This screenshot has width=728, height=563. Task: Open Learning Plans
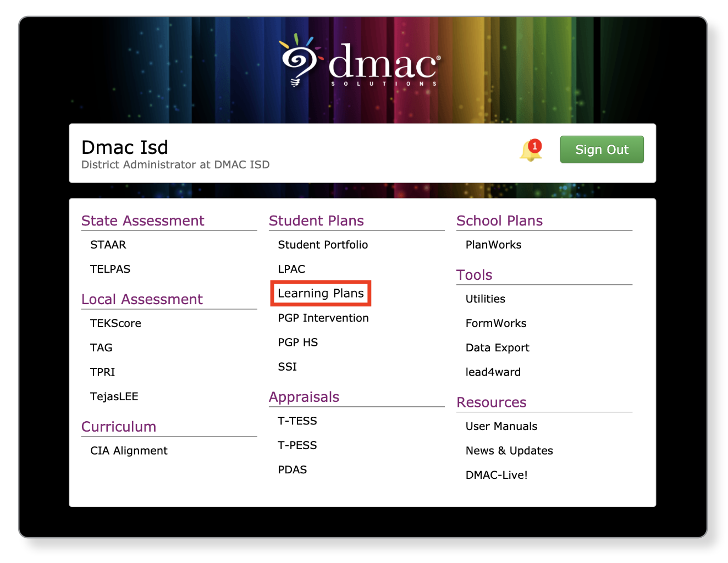click(321, 293)
